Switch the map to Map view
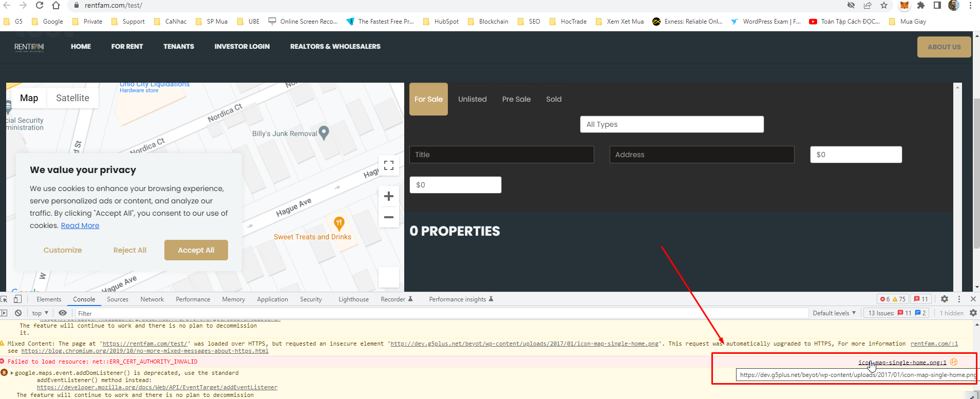980x399 pixels. [x=29, y=98]
